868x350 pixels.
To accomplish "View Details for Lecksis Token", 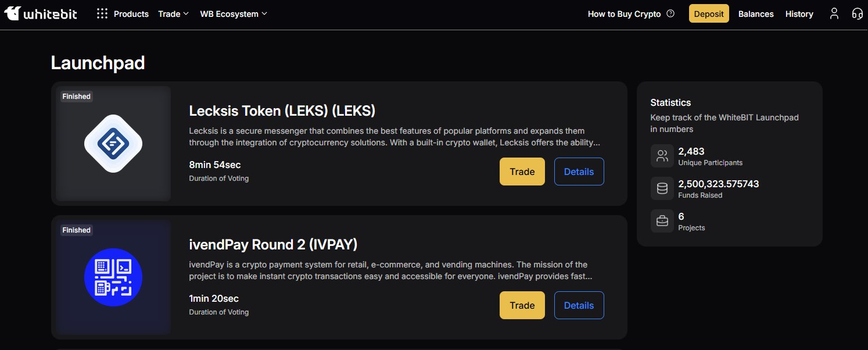I will click(x=579, y=172).
